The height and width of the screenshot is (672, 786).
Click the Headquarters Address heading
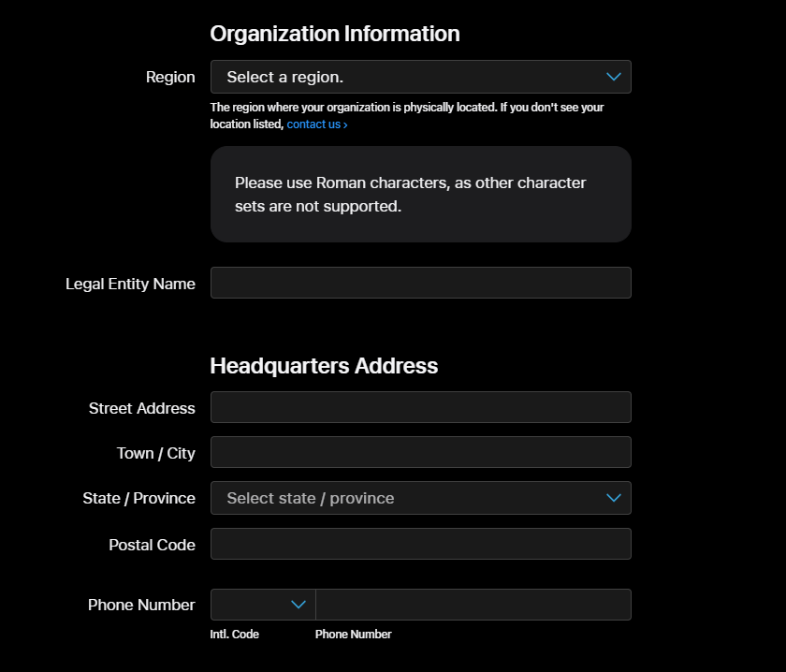pyautogui.click(x=324, y=366)
